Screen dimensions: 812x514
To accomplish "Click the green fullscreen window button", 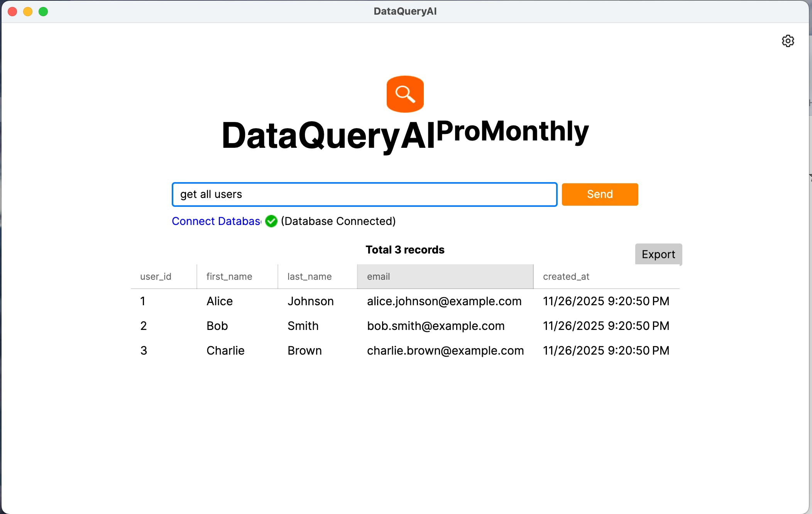I will click(x=43, y=12).
